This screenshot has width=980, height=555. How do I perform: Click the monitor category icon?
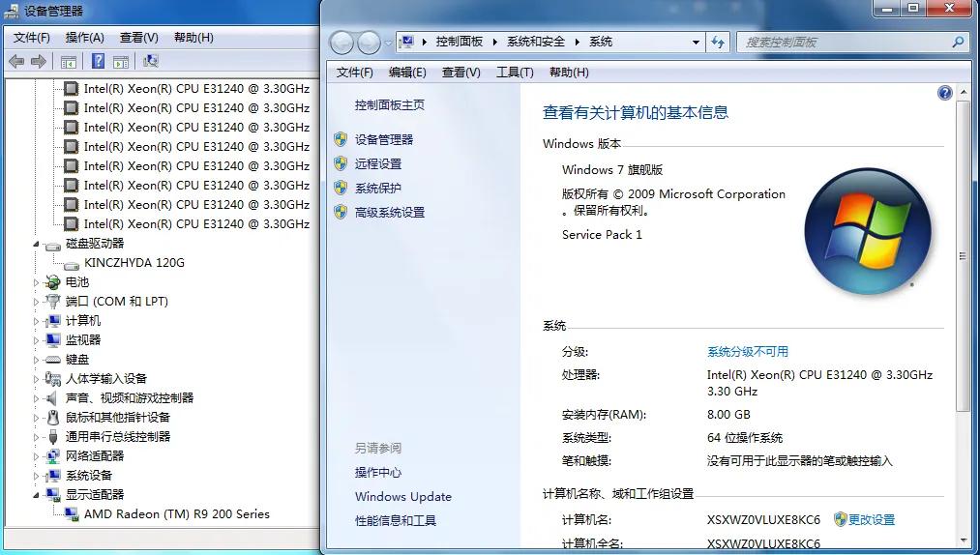tap(53, 340)
